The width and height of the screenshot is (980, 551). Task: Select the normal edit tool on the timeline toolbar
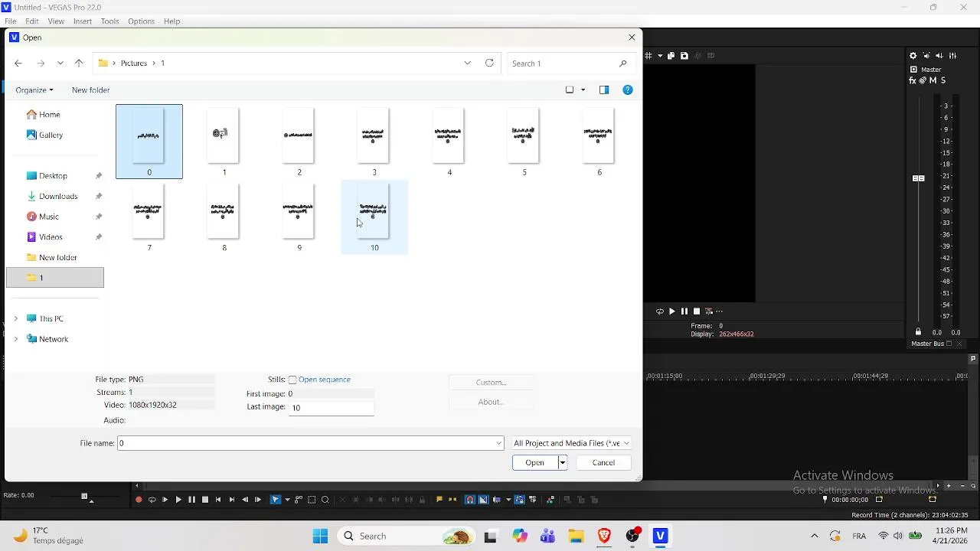coord(276,500)
